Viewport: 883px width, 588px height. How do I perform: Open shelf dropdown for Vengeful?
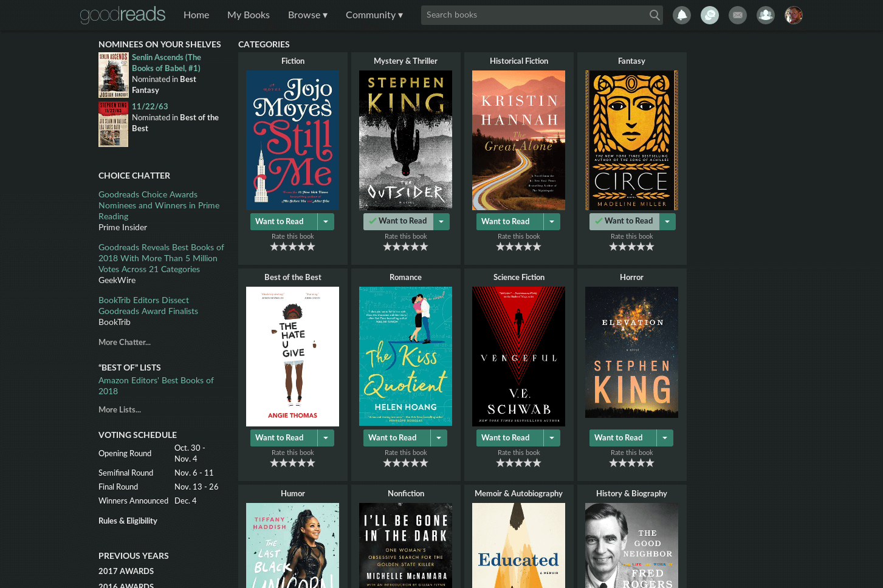[x=552, y=438]
